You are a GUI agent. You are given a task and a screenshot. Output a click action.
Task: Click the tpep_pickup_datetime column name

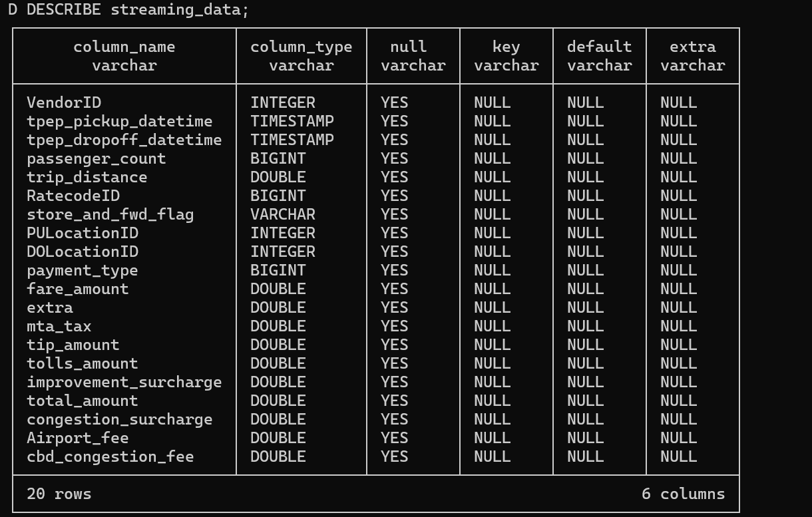119,121
